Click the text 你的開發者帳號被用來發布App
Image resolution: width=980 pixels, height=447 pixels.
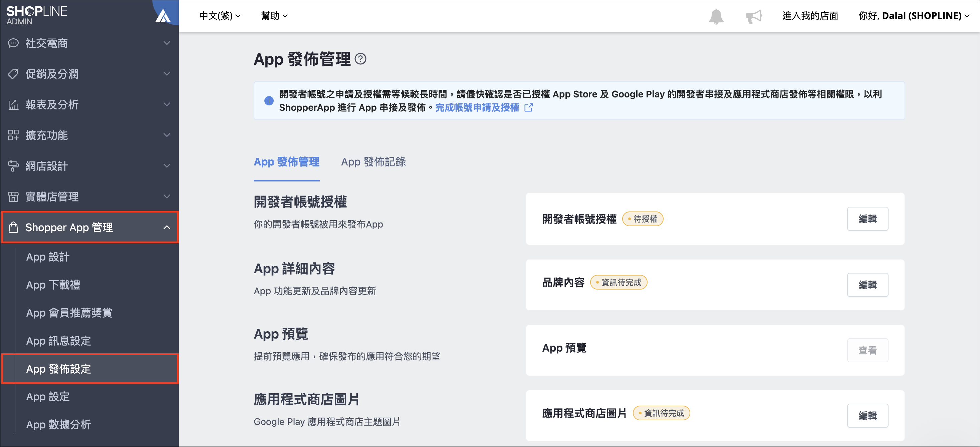pyautogui.click(x=318, y=224)
